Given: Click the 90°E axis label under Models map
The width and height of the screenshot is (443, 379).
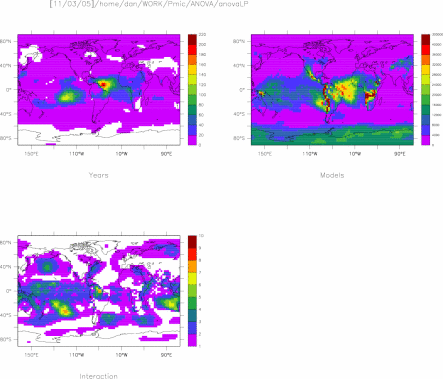Looking at the screenshot, I should click(400, 154).
